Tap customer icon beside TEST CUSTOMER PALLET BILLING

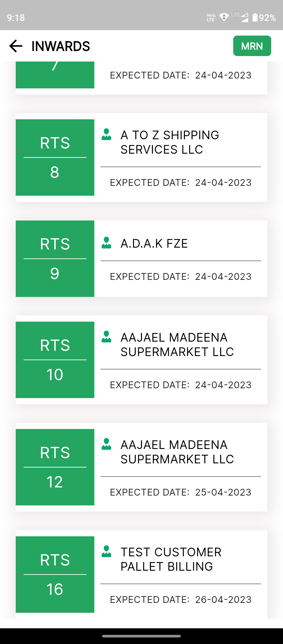point(106,552)
